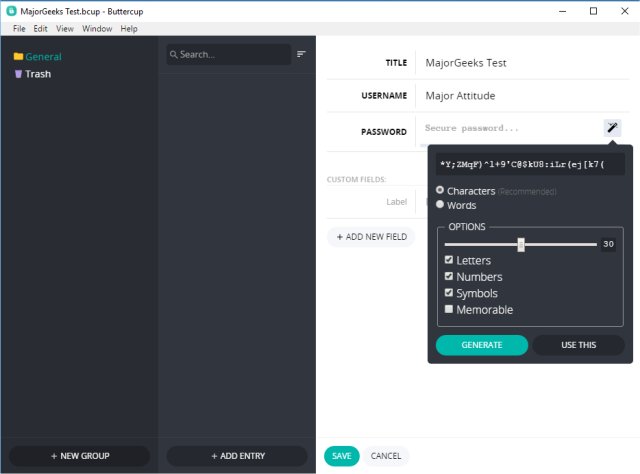Click into the Search field
The width and height of the screenshot is (640, 474).
229,54
